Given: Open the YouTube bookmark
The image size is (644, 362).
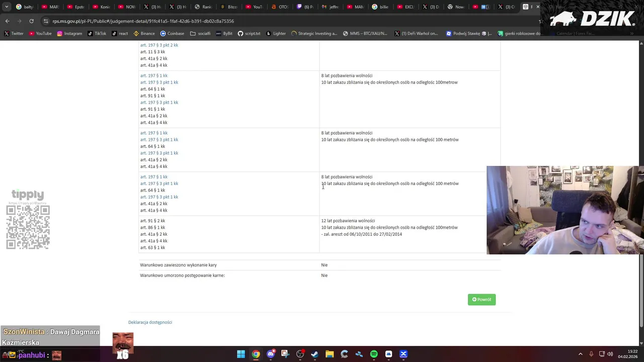Looking at the screenshot, I should pyautogui.click(x=40, y=34).
